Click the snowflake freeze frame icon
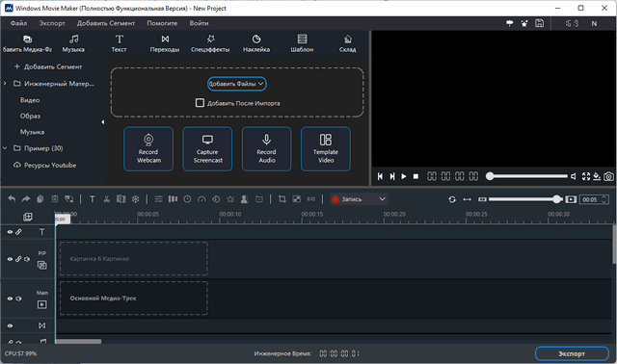 [135, 199]
